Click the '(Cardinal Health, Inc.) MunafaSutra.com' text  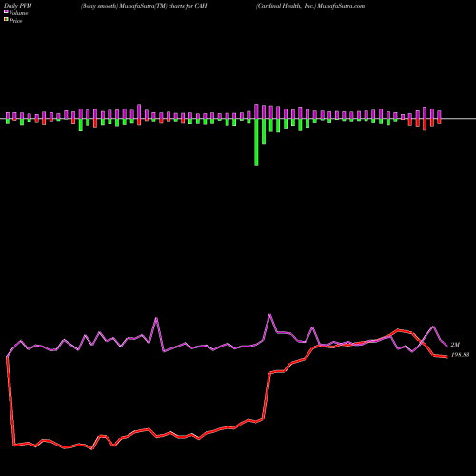(x=310, y=6)
